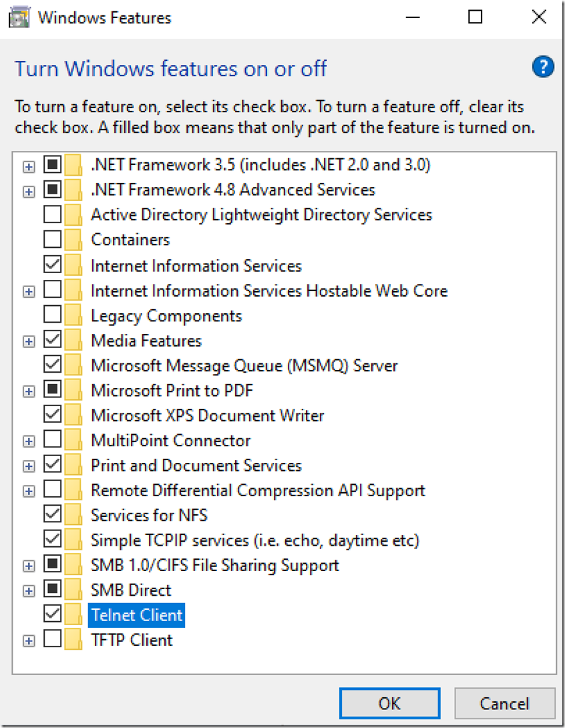The height and width of the screenshot is (728, 565).
Task: Click the folder icon beside Containers
Action: pos(73,240)
